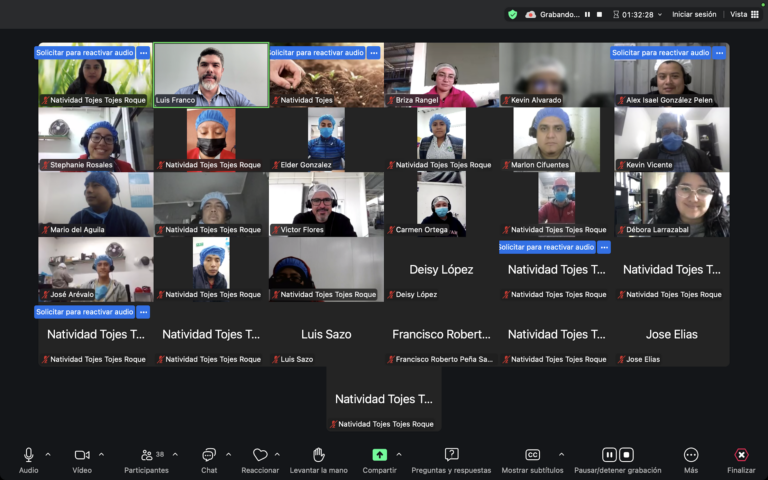The width and height of the screenshot is (768, 480).
Task: Pause recording from top bar indicator
Action: pyautogui.click(x=587, y=15)
